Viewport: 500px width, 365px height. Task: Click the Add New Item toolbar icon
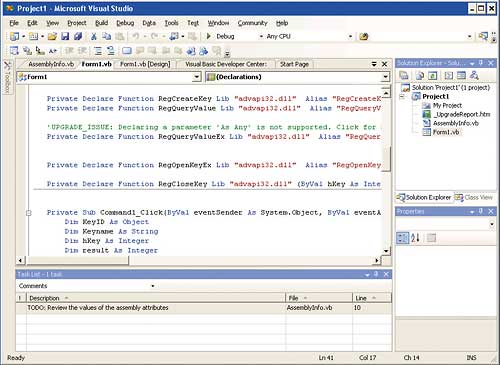[x=33, y=36]
